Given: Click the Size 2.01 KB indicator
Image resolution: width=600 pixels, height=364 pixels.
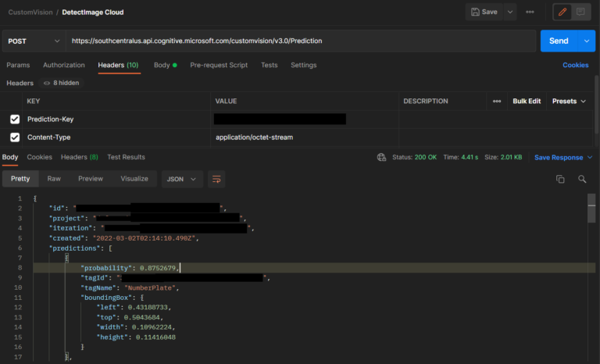Looking at the screenshot, I should 503,157.
